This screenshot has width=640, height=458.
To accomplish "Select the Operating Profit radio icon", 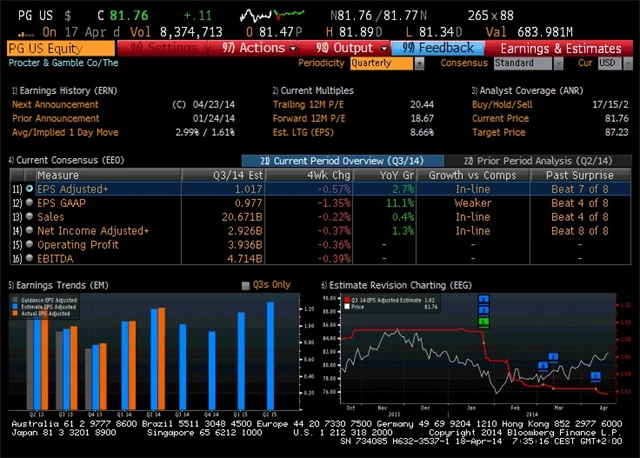I will (29, 244).
